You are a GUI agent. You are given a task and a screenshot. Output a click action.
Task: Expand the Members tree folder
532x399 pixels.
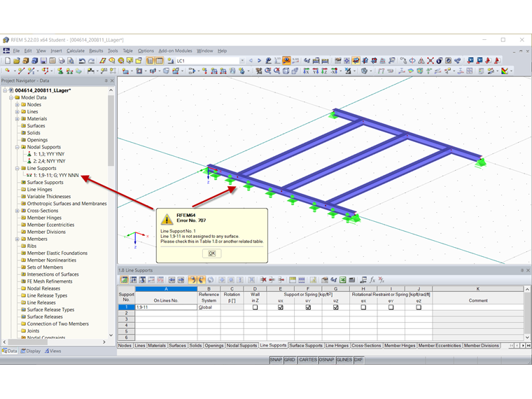pos(17,239)
